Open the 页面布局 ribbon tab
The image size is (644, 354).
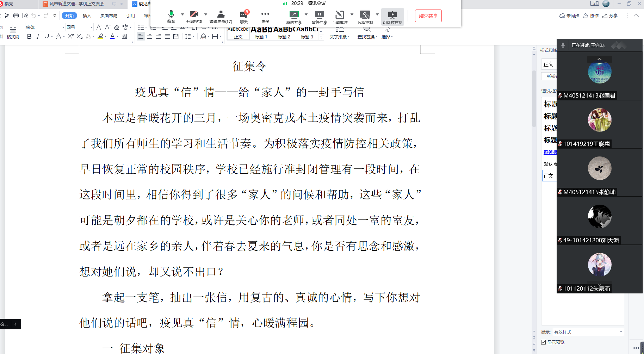click(109, 15)
